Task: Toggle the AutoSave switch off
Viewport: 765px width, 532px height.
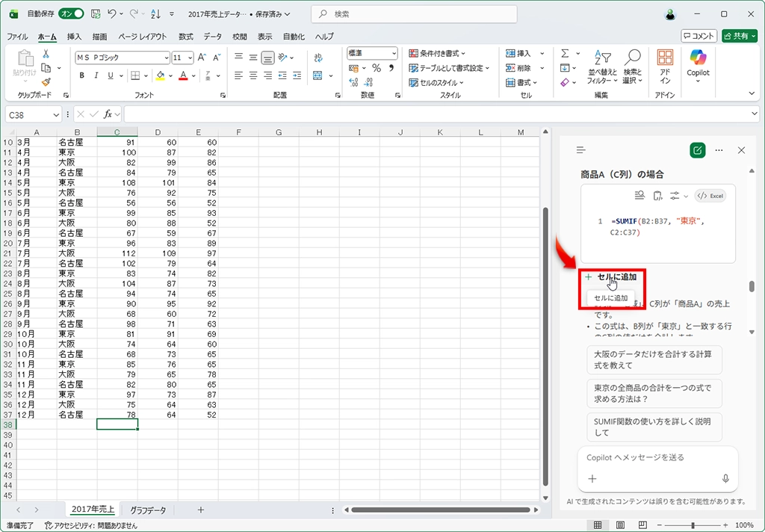Action: click(71, 14)
